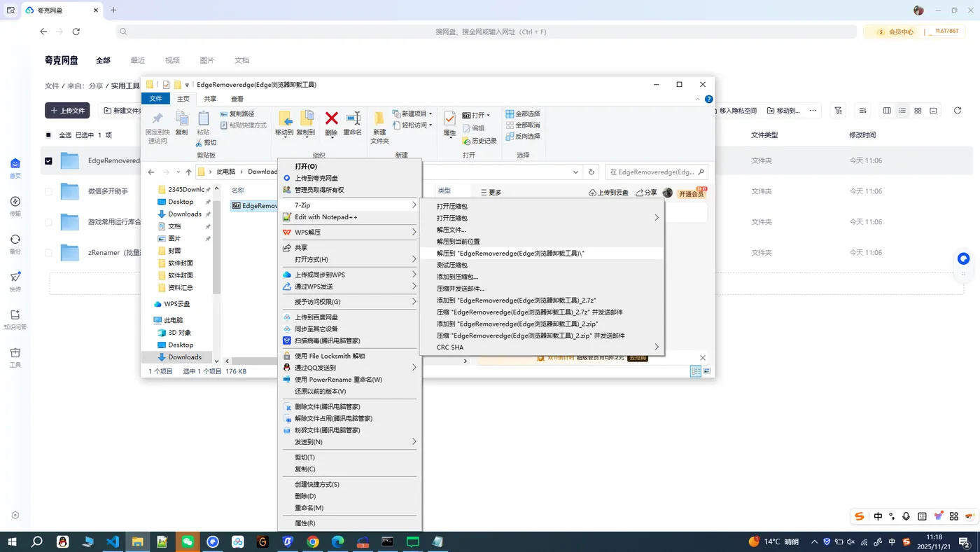980x552 pixels.
Task: Click 新建文件夹 in Explorer ribbon
Action: click(x=379, y=127)
